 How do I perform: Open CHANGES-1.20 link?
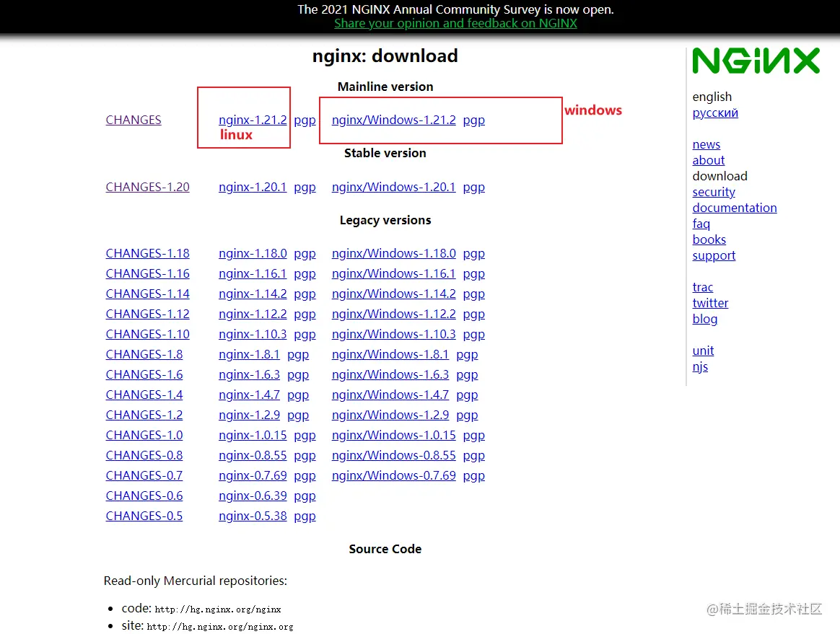147,187
